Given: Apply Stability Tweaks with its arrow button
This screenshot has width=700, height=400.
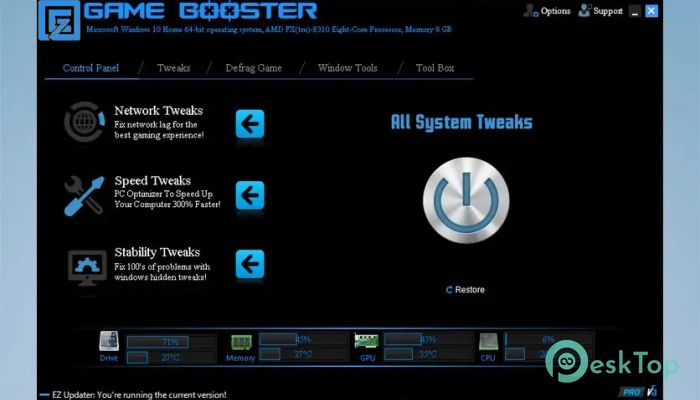Looking at the screenshot, I should tap(250, 264).
